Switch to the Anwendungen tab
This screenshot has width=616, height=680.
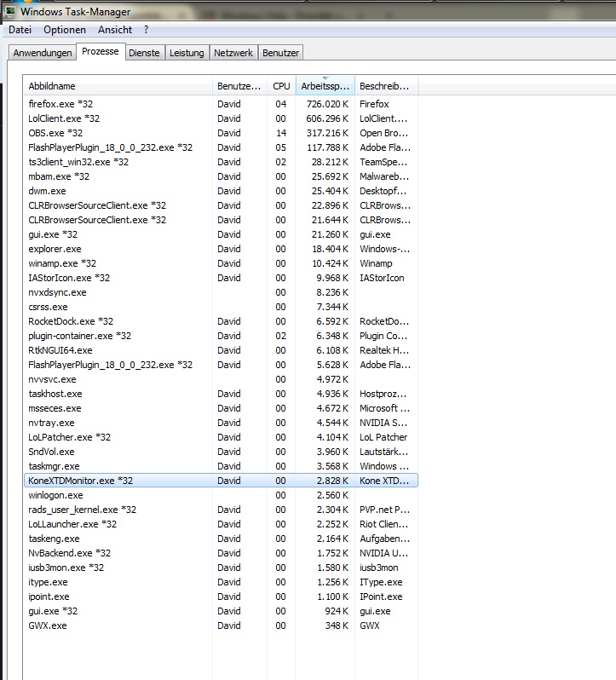click(x=43, y=53)
